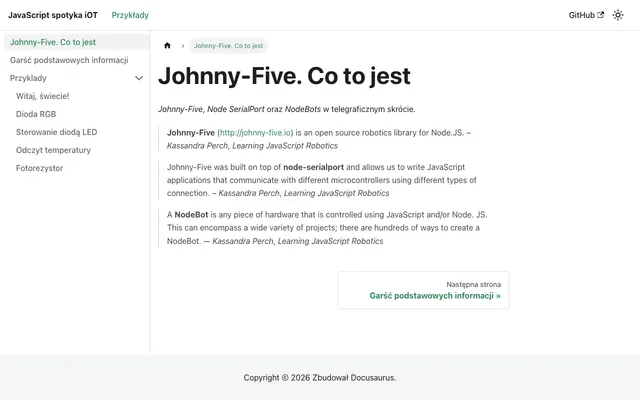Open Garść podstawowych informacji in the sidebar
Image resolution: width=640 pixels, height=400 pixels.
pos(76,60)
